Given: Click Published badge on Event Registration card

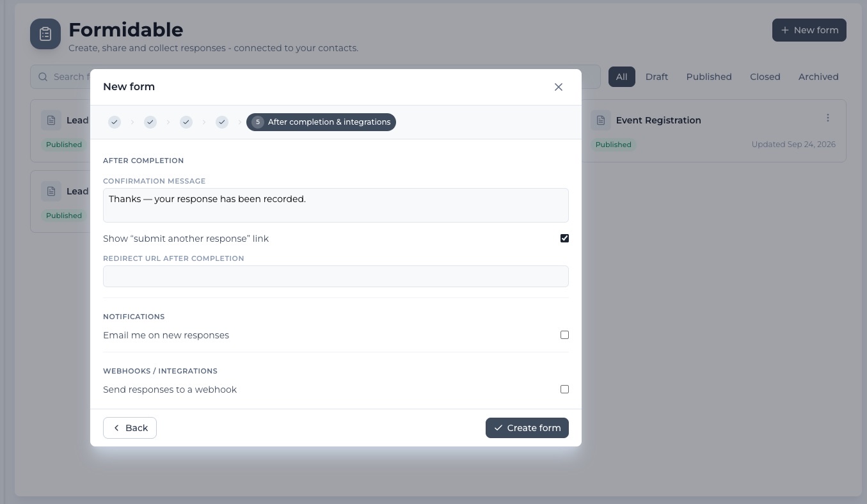Looking at the screenshot, I should pyautogui.click(x=614, y=145).
